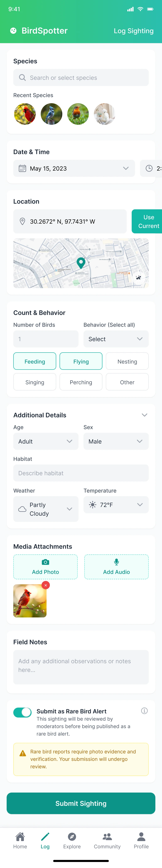162x868 pixels.
Task: Open the Explore compass tab
Action: (x=72, y=840)
